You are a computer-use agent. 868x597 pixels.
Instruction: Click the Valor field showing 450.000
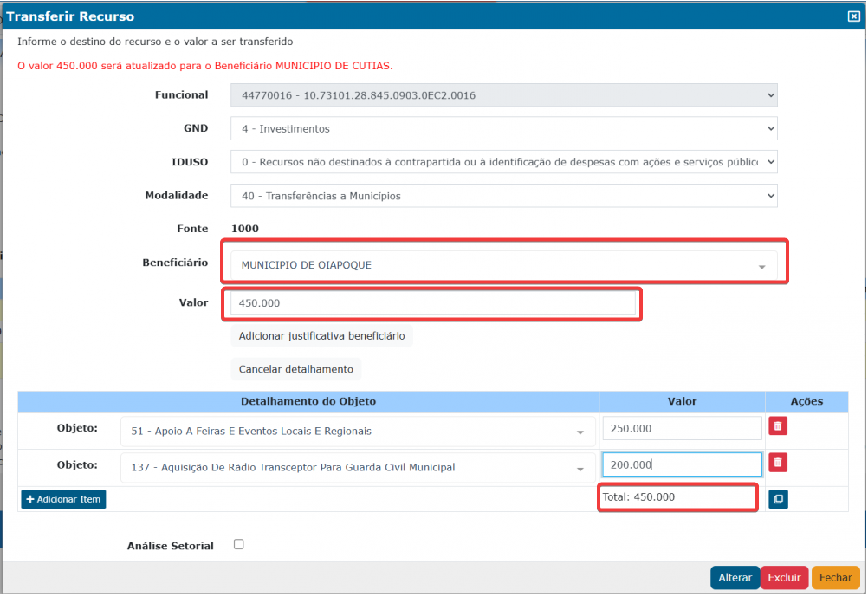[x=432, y=303]
